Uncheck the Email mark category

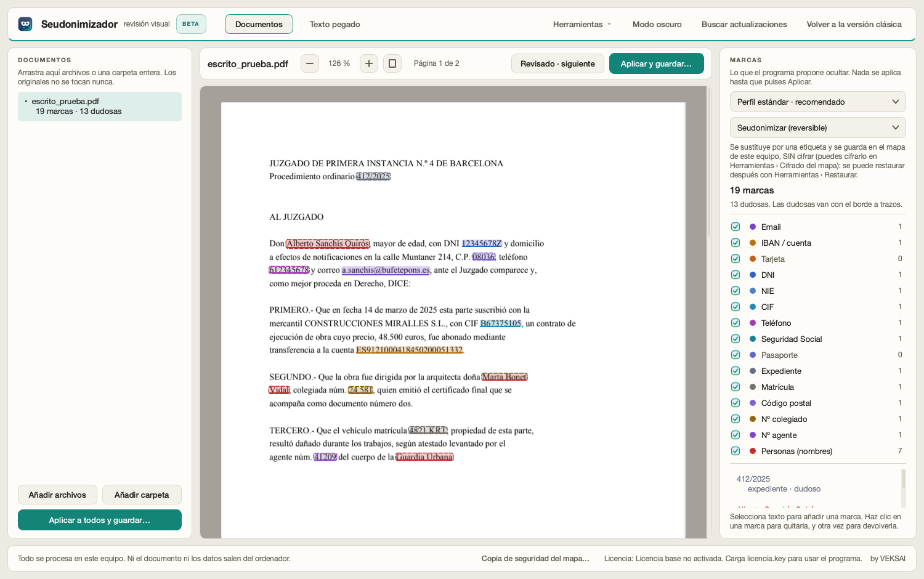(736, 227)
